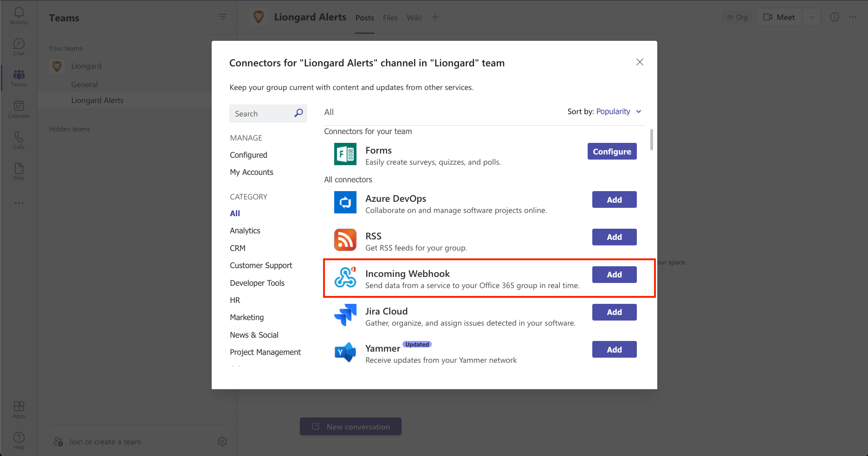Close the Connectors dialog
Screen dimensions: 868x456
640,62
